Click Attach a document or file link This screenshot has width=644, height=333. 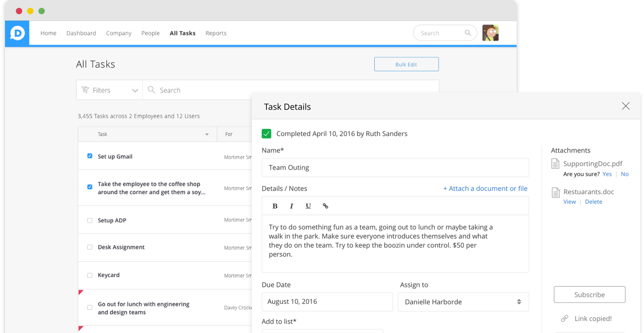click(x=485, y=189)
